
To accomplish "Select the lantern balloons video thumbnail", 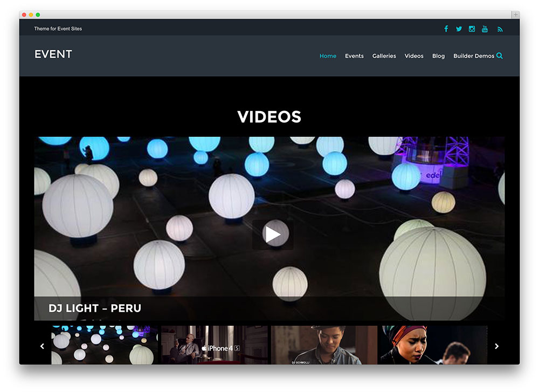I will pos(105,345).
